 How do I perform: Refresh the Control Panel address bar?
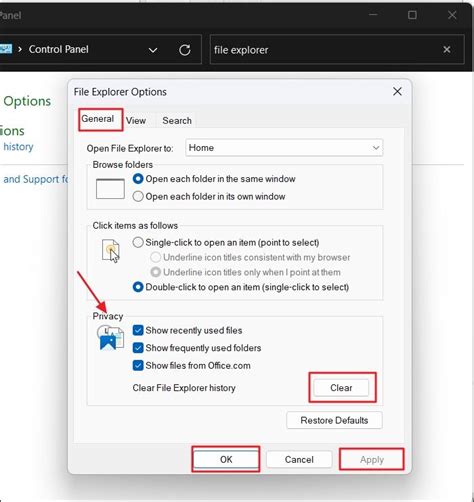pos(185,50)
